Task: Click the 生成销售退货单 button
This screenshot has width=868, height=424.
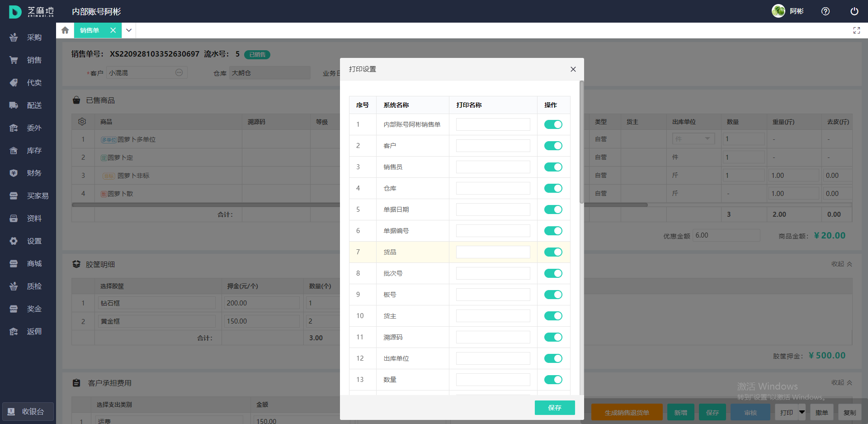Action: pyautogui.click(x=627, y=412)
